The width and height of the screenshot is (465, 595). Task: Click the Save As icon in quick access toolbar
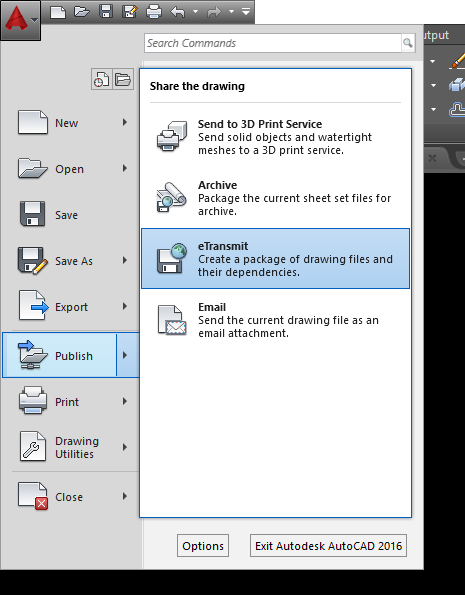130,12
